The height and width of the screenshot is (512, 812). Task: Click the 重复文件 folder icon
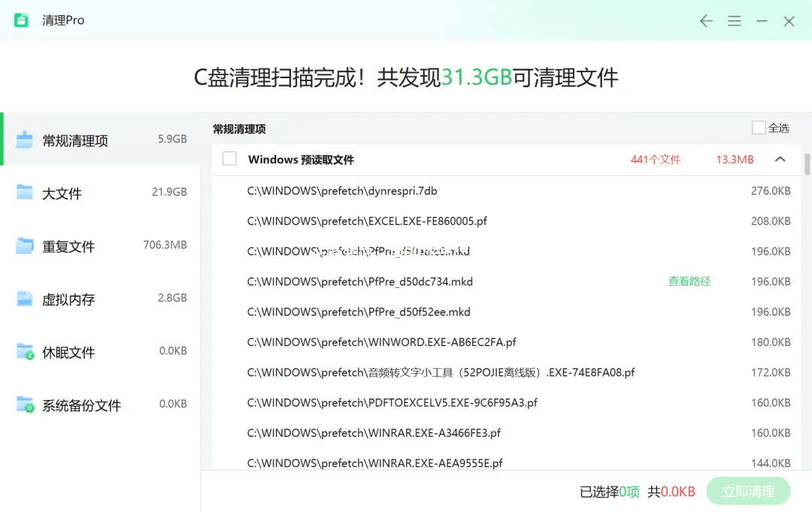25,246
